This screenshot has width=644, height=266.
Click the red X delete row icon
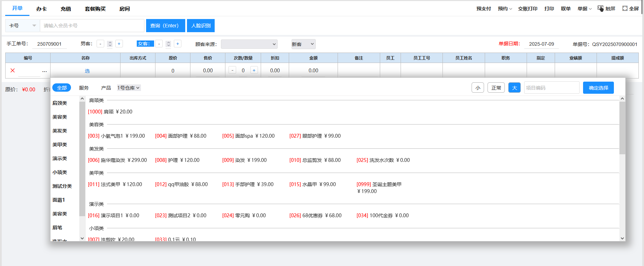click(x=12, y=71)
